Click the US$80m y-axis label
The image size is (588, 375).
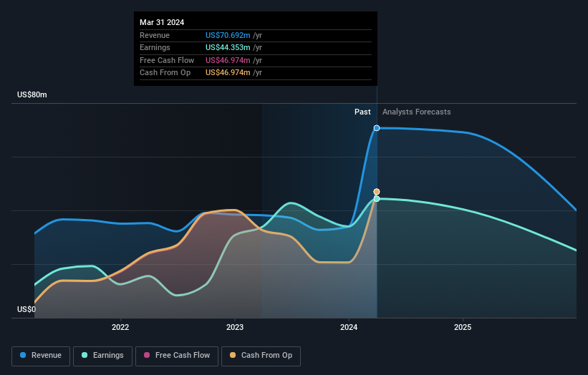point(32,94)
